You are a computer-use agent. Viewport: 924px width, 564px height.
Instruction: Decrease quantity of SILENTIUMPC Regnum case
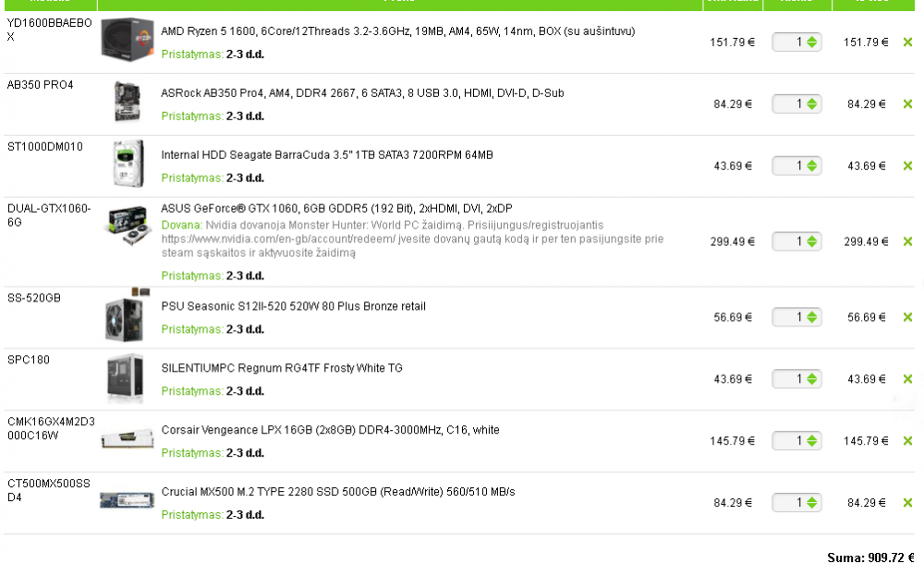click(812, 382)
